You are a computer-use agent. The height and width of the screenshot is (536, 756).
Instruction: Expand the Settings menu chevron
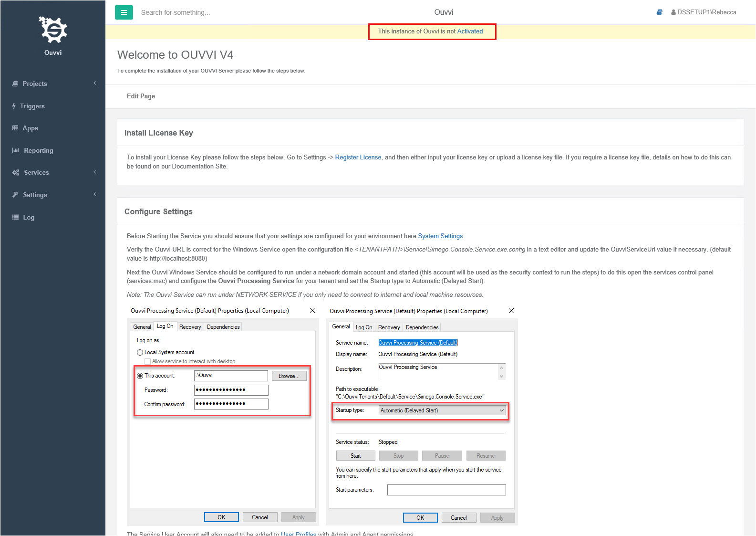pos(95,194)
